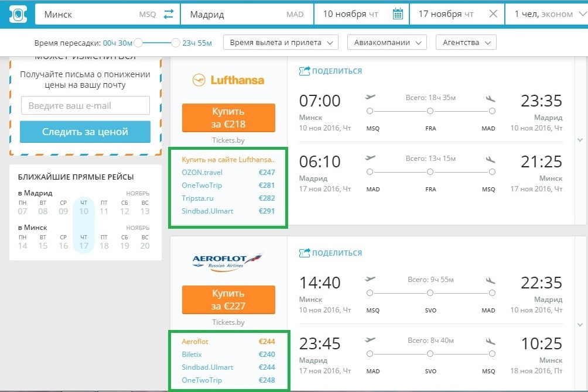Click the 10:25 return arrival time
Viewport: 588px width, 392px height.
tap(542, 343)
